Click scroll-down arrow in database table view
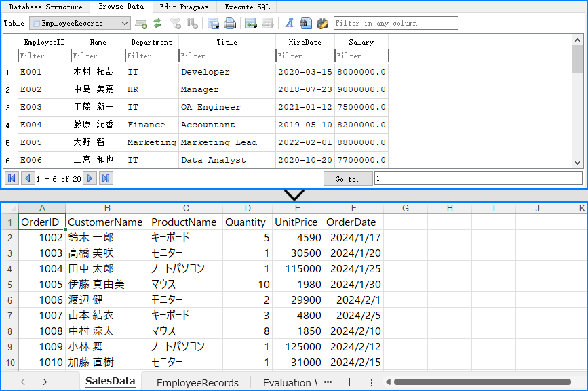This screenshot has height=391, width=588. pyautogui.click(x=578, y=163)
